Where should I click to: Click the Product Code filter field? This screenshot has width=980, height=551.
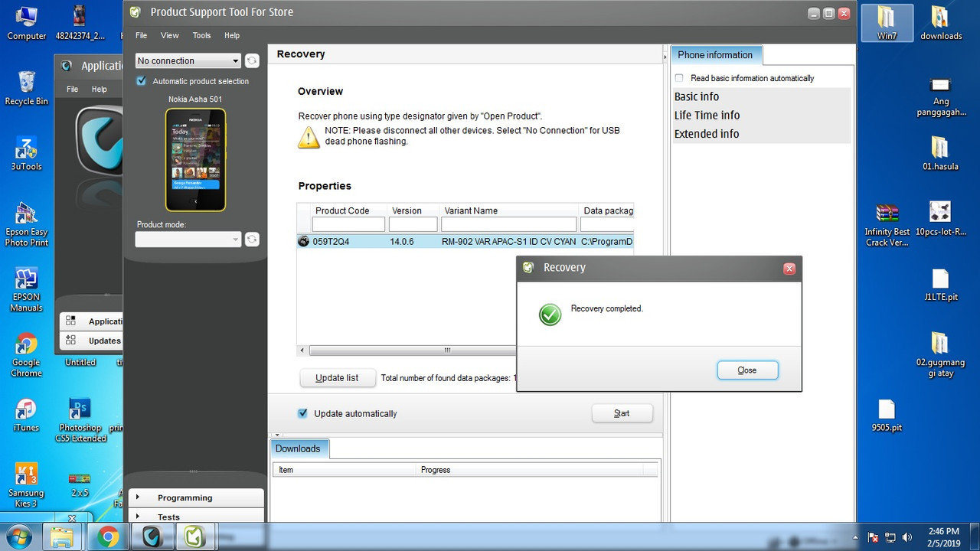tap(348, 224)
